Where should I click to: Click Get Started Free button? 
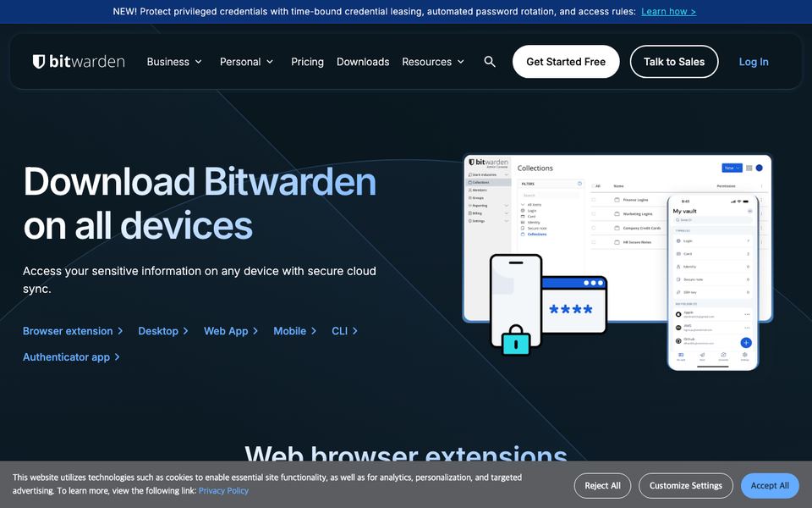[566, 62]
